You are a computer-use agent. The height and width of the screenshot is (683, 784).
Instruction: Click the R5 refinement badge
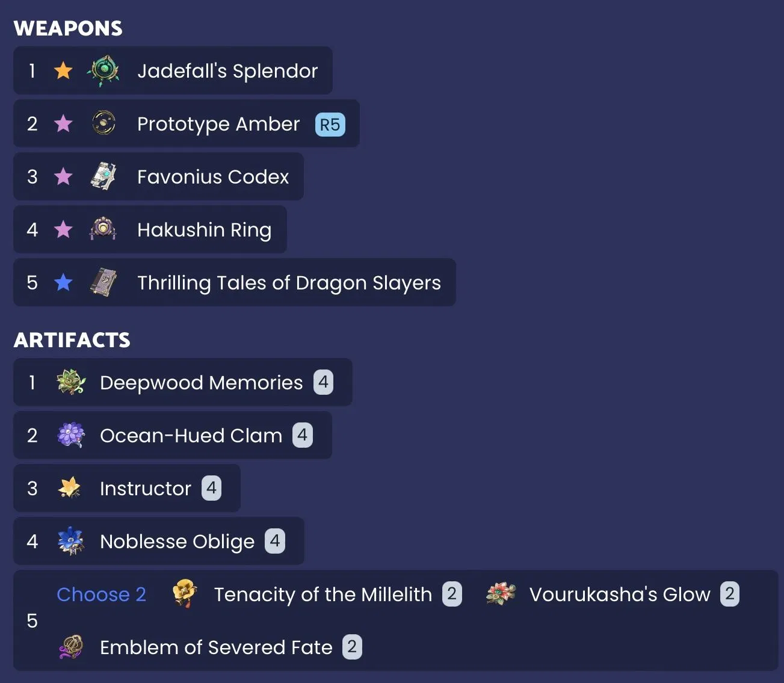[330, 125]
